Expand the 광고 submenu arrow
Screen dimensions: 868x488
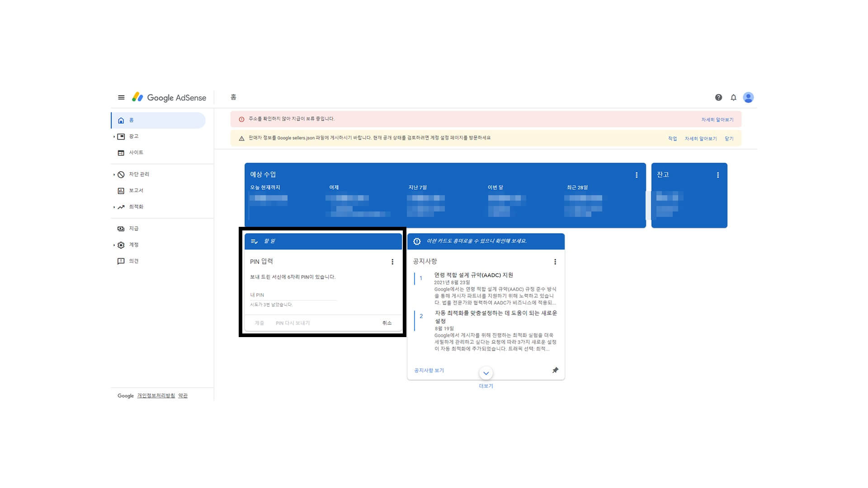pos(114,136)
